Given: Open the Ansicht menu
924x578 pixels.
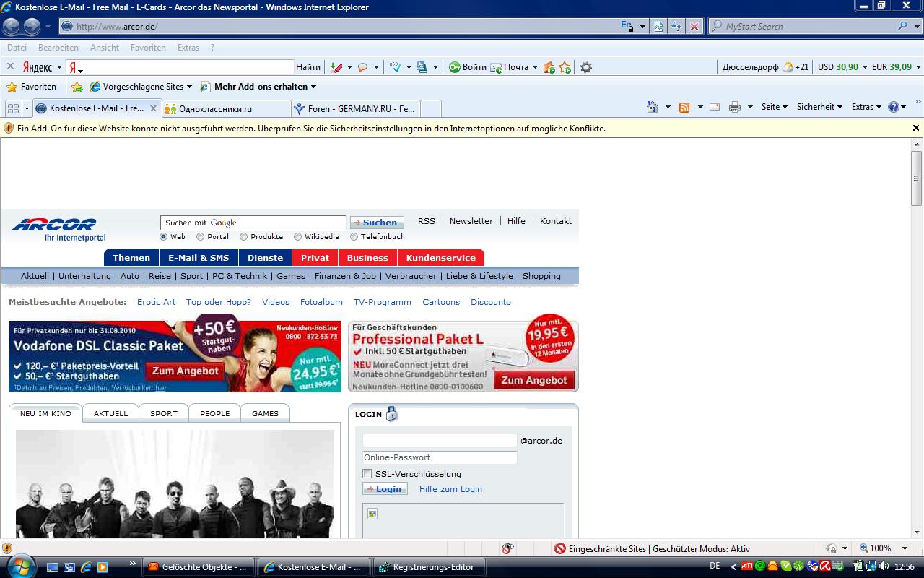Looking at the screenshot, I should tap(105, 48).
